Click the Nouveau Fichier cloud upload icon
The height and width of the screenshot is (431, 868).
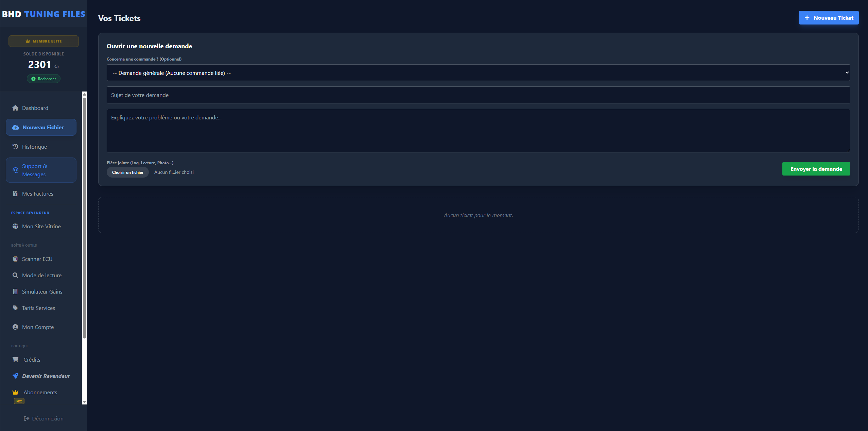pos(16,127)
